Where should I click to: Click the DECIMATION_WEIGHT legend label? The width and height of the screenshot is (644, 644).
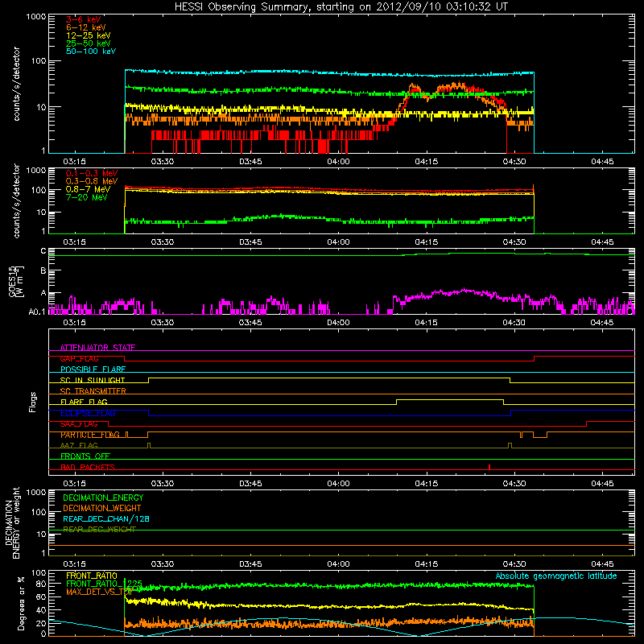pyautogui.click(x=102, y=508)
